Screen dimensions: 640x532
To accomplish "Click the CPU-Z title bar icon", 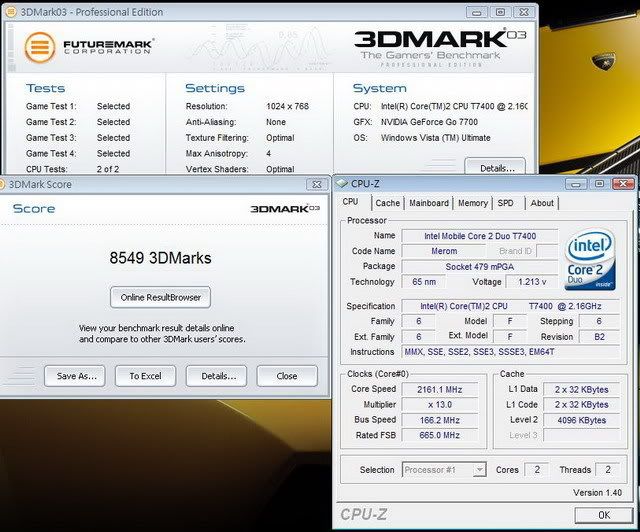I will coord(341,184).
